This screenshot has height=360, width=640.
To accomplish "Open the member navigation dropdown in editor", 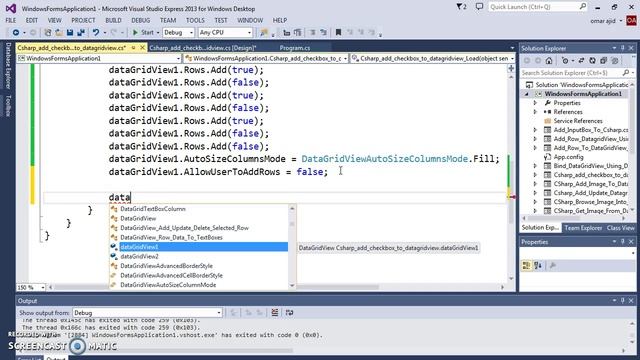I will point(433,58).
